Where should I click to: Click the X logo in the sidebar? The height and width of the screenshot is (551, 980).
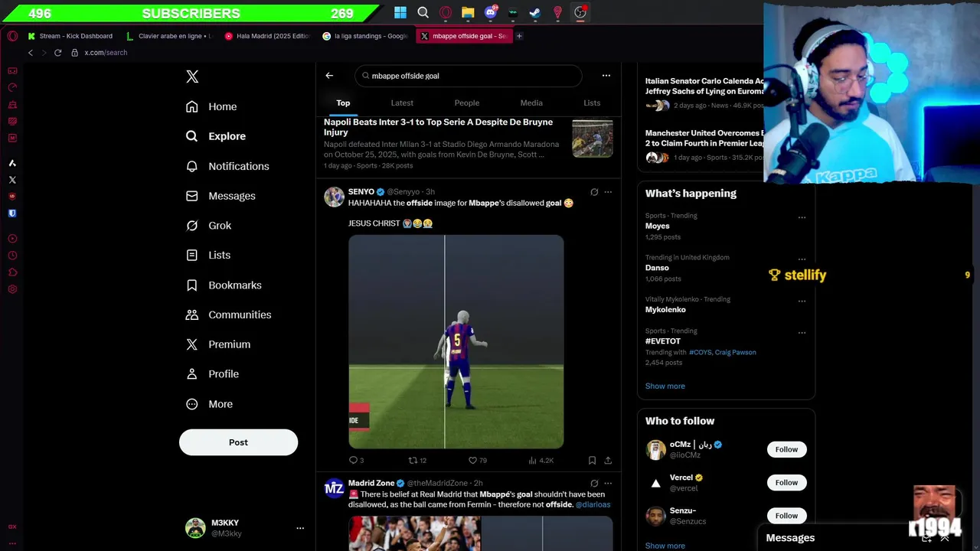[x=192, y=77]
